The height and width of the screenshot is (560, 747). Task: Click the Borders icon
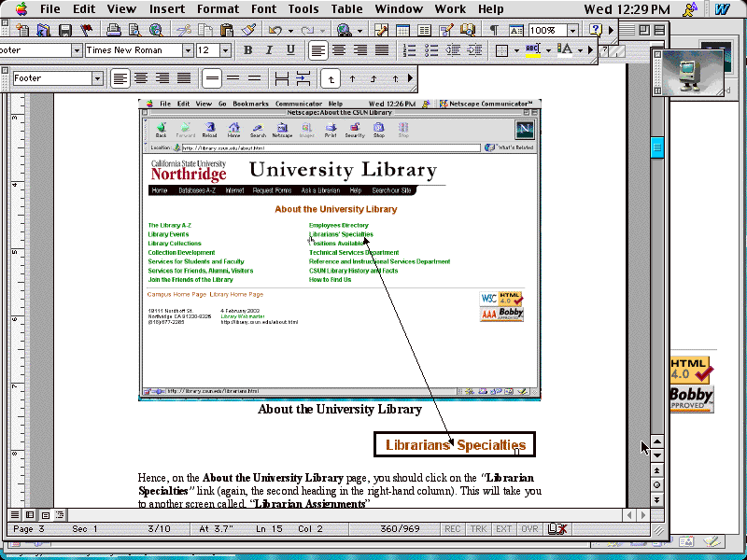[x=501, y=50]
